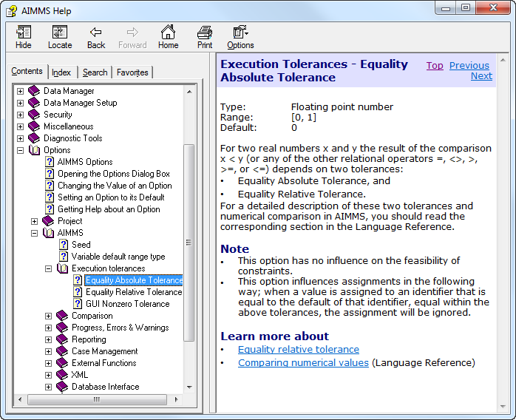Viewport: 516px width, 420px height.
Task: Open Changing the Value of an Option
Action: [115, 186]
